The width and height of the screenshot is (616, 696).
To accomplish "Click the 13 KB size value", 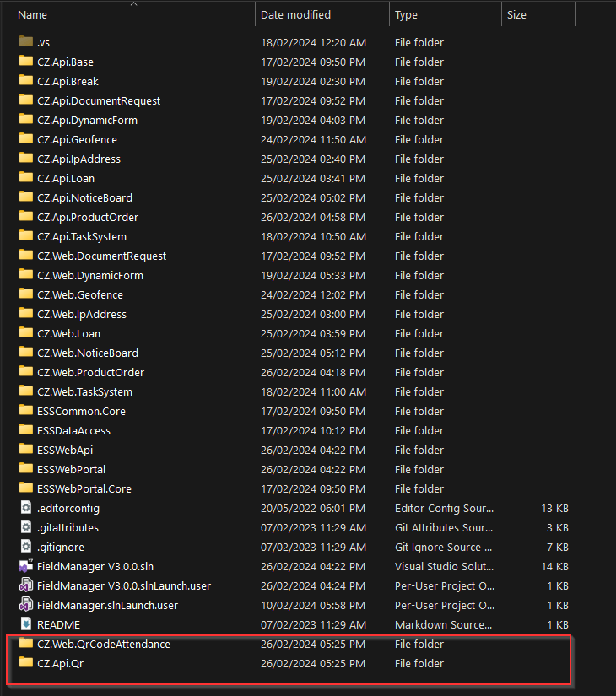I will click(554, 509).
